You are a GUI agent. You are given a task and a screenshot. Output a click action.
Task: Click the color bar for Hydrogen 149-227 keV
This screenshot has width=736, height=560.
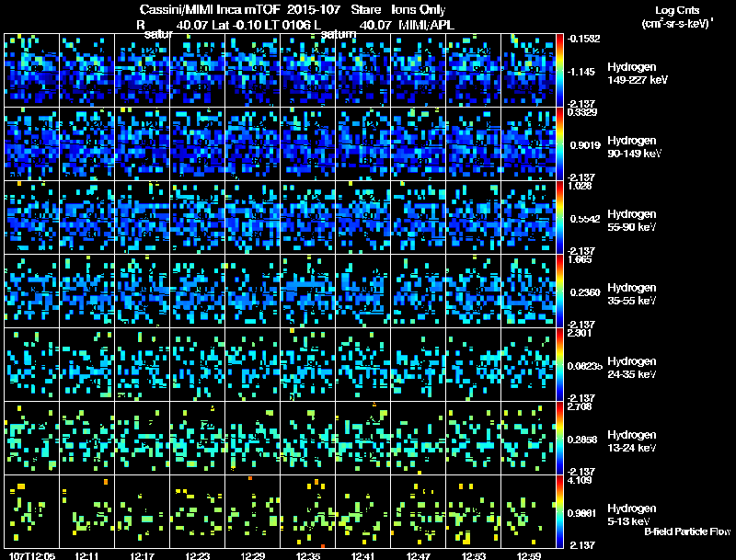[561, 70]
